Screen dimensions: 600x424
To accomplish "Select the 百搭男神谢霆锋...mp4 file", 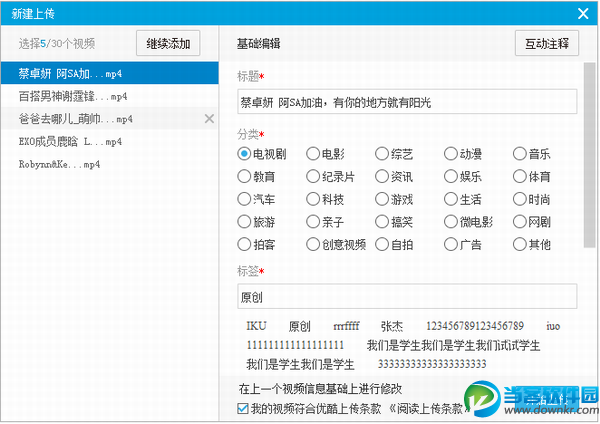I will click(x=109, y=96).
